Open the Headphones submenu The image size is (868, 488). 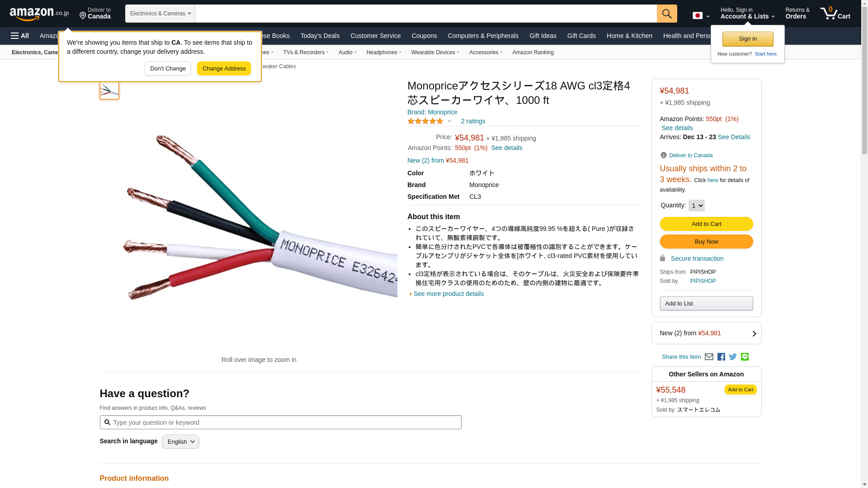[x=383, y=52]
